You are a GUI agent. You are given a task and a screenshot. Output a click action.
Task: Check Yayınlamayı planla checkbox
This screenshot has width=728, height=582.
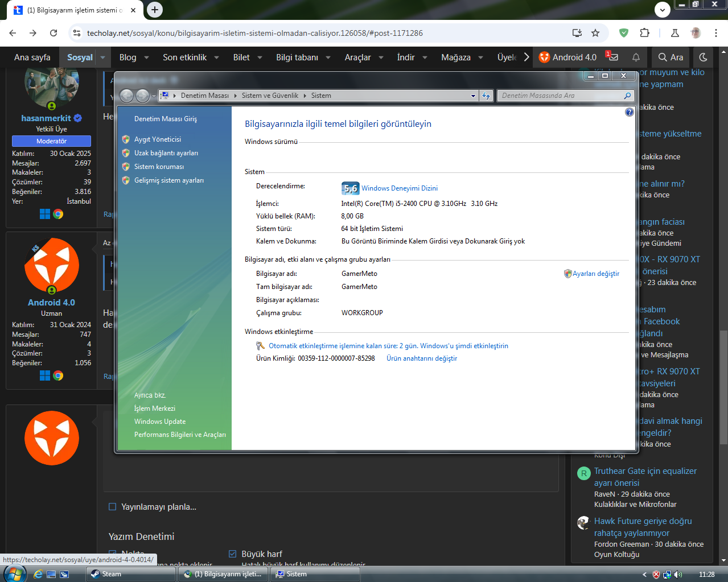tap(112, 507)
